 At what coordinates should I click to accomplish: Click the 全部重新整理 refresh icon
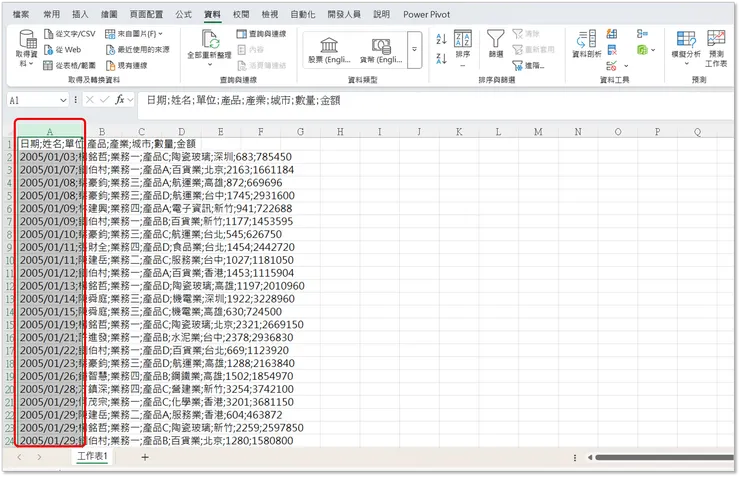tap(210, 39)
